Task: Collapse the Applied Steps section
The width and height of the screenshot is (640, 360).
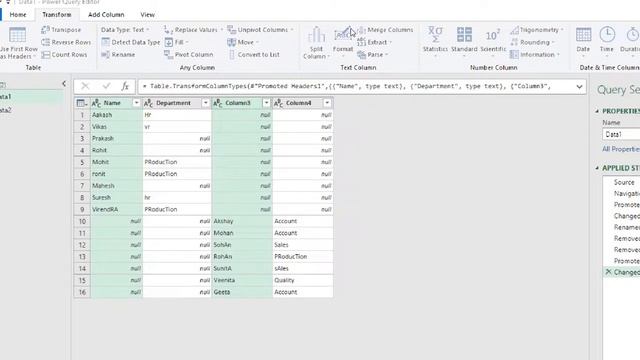Action: [x=597, y=168]
